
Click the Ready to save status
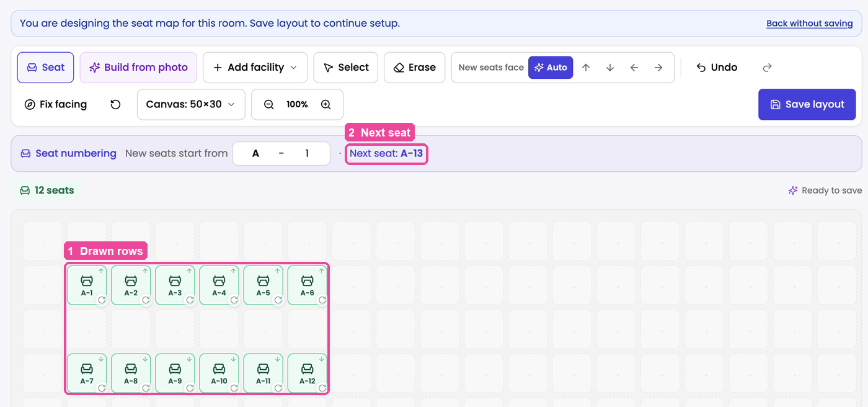click(825, 190)
